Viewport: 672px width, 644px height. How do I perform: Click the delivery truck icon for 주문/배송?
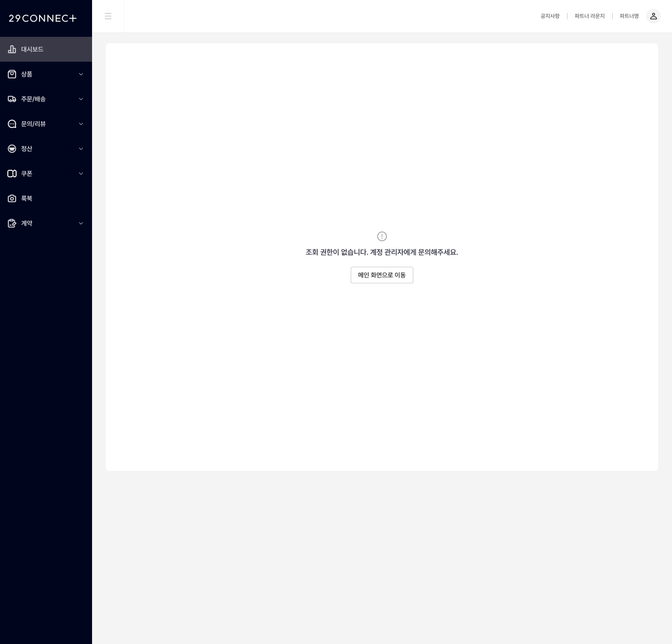click(12, 99)
